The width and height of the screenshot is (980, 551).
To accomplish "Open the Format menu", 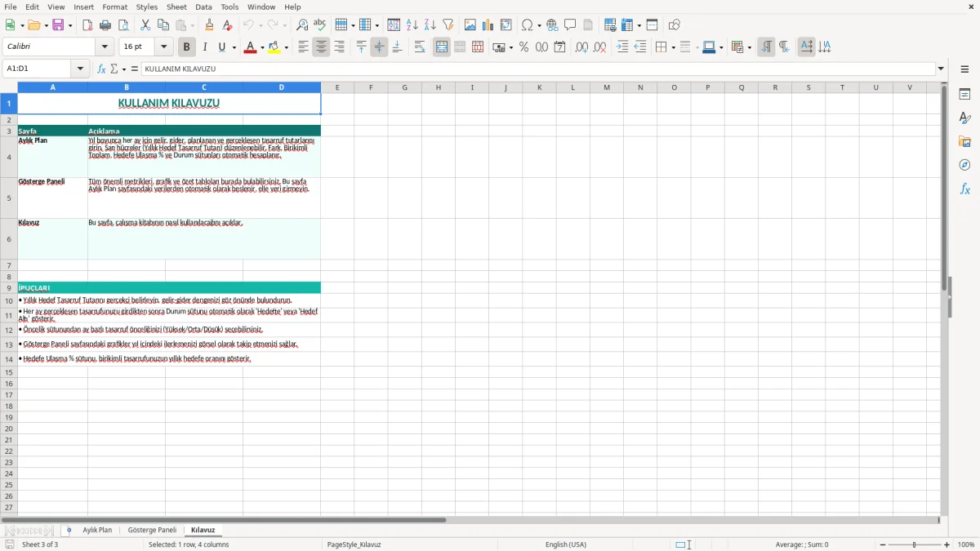I will 114,7.
